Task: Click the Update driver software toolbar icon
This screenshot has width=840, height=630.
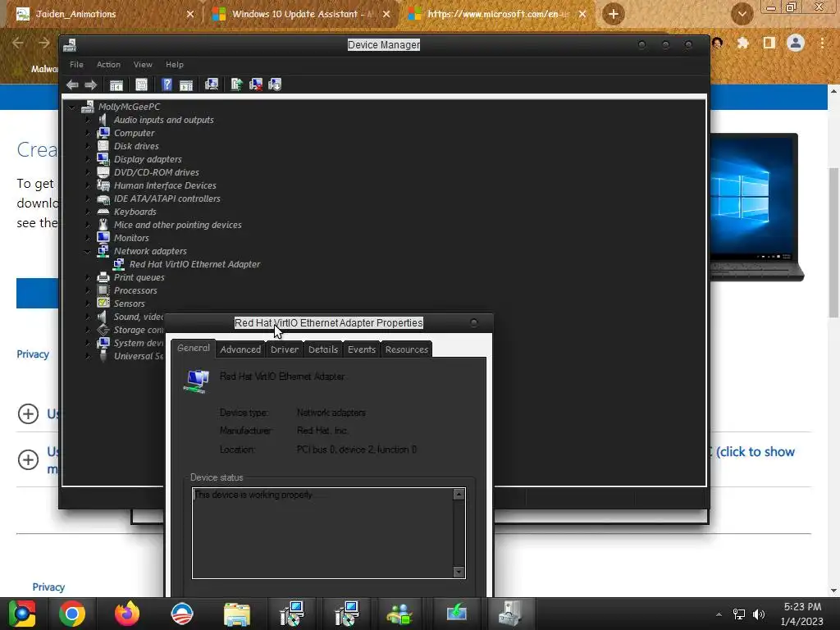Action: tap(236, 84)
